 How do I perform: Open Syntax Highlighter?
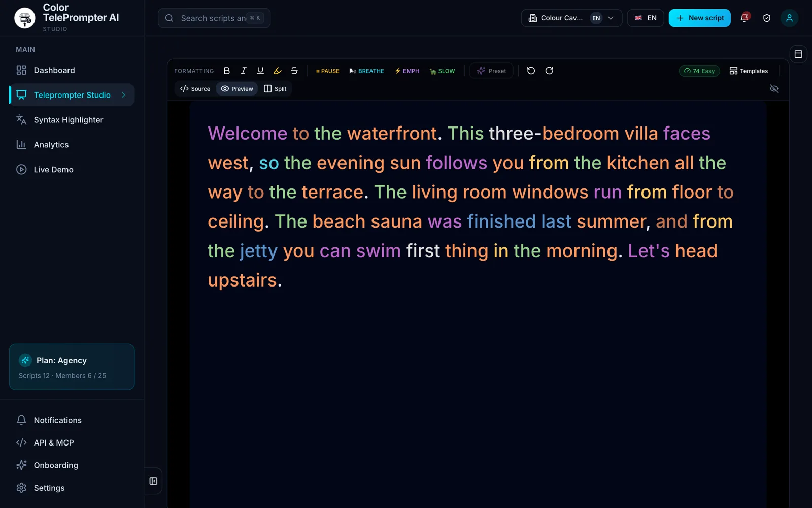[x=72, y=120]
